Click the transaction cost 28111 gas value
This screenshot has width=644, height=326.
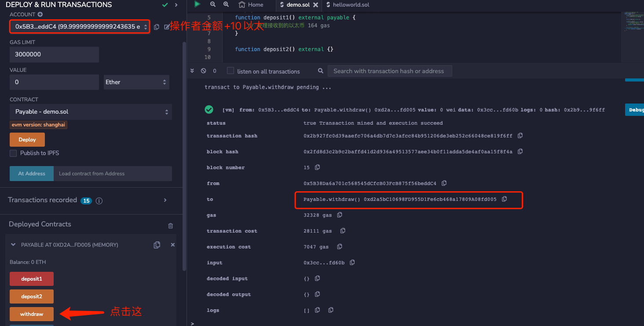point(318,231)
